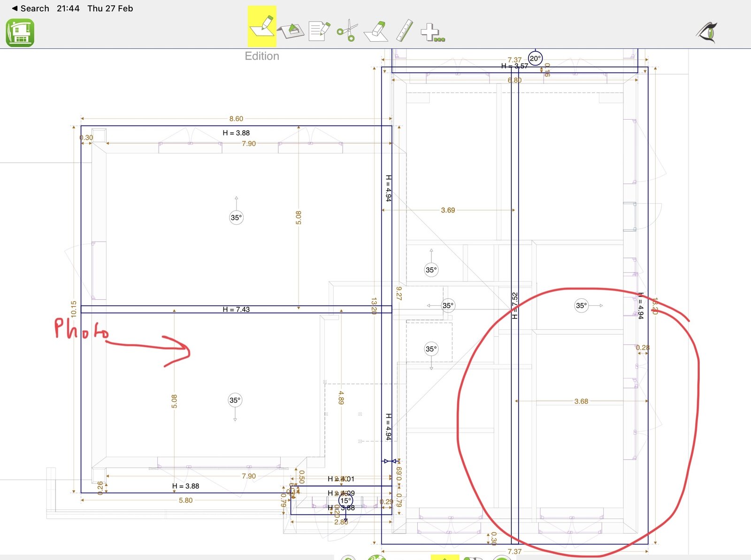Select the scissors cut tool
This screenshot has height=560, width=751.
(347, 31)
